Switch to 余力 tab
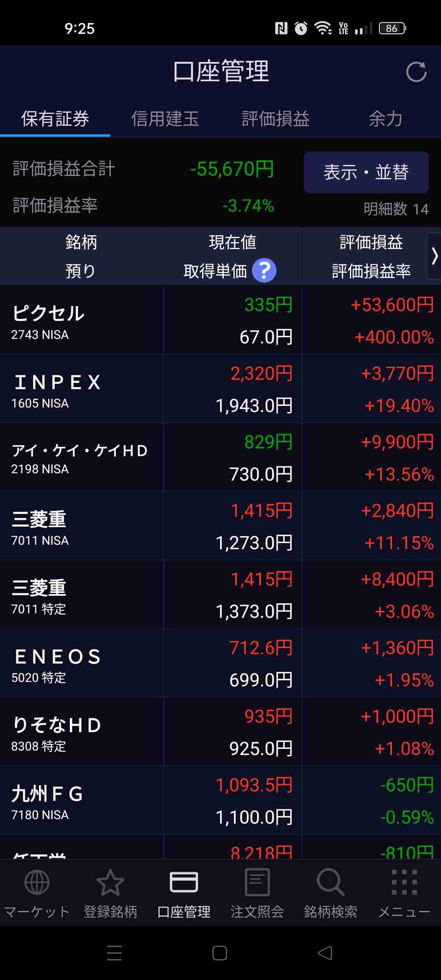This screenshot has width=441, height=980. click(386, 119)
